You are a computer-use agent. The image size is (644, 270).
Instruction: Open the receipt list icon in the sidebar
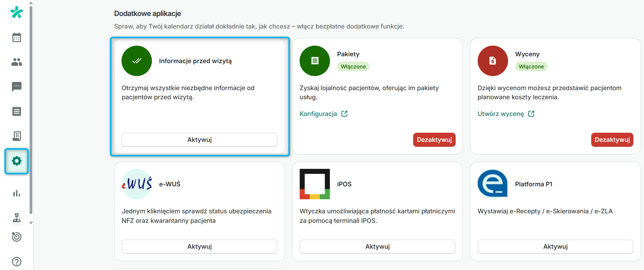point(17,111)
